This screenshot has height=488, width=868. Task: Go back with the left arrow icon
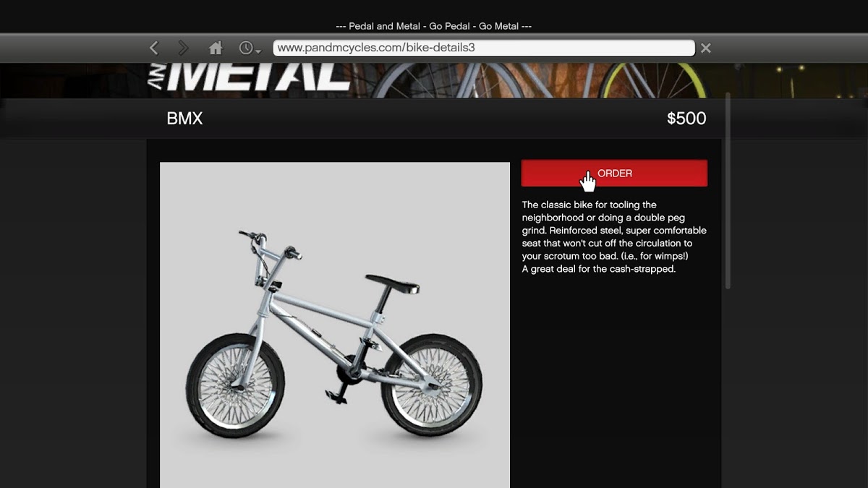154,48
